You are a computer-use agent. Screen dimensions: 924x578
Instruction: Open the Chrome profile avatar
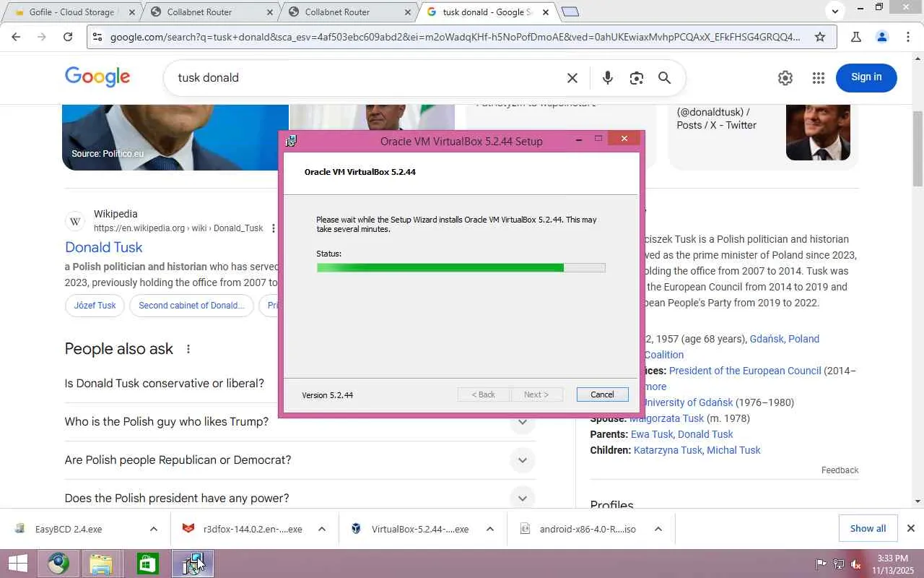[x=881, y=37]
